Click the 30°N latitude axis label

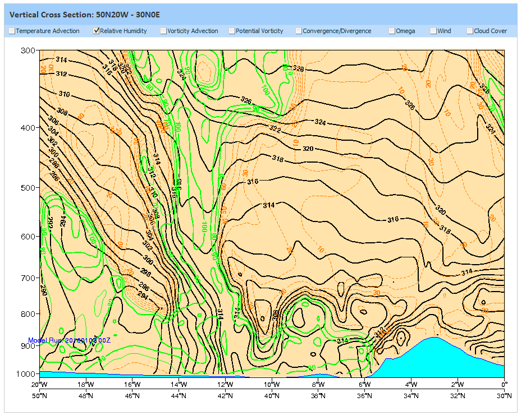[x=504, y=396]
